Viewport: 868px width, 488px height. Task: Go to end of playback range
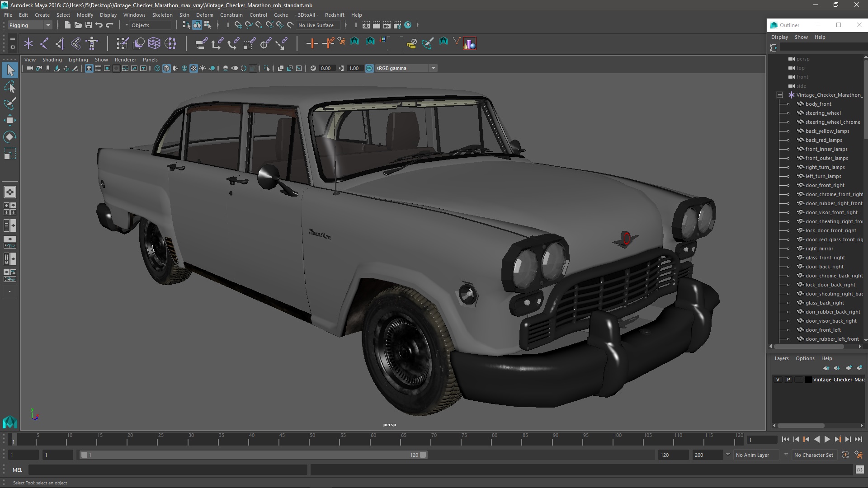pyautogui.click(x=859, y=439)
